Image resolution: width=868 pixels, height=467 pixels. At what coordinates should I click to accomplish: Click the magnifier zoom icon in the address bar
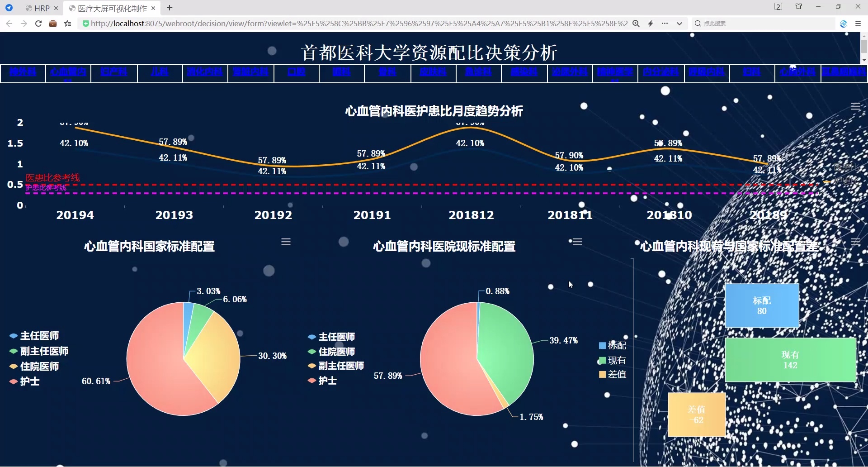[x=636, y=24]
